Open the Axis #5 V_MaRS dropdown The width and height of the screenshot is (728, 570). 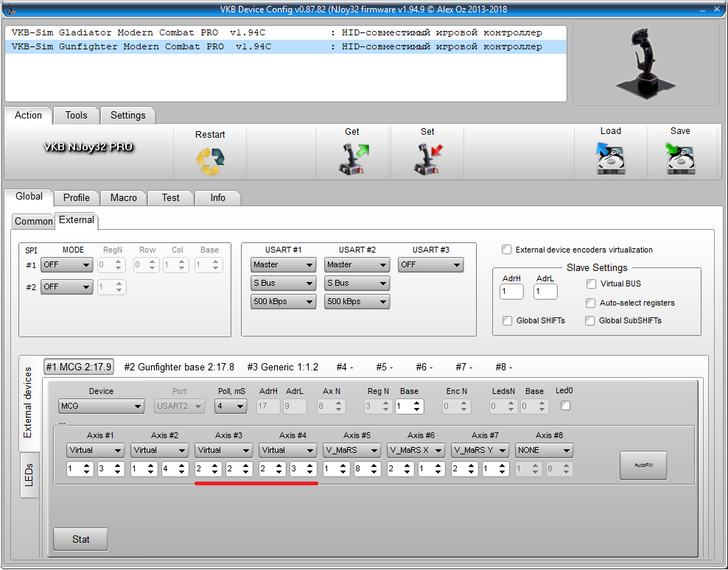point(351,450)
